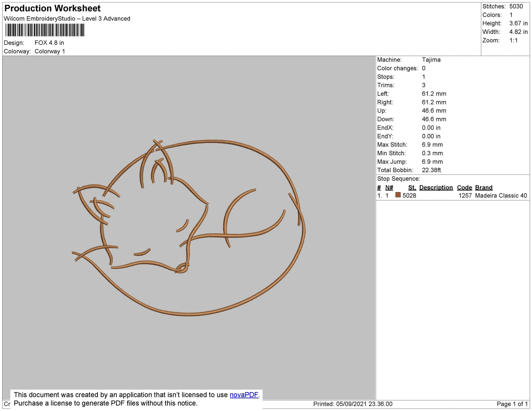Click the 'Stop Sequence:' heading
Image resolution: width=532 pixels, height=411 pixels.
coord(398,179)
